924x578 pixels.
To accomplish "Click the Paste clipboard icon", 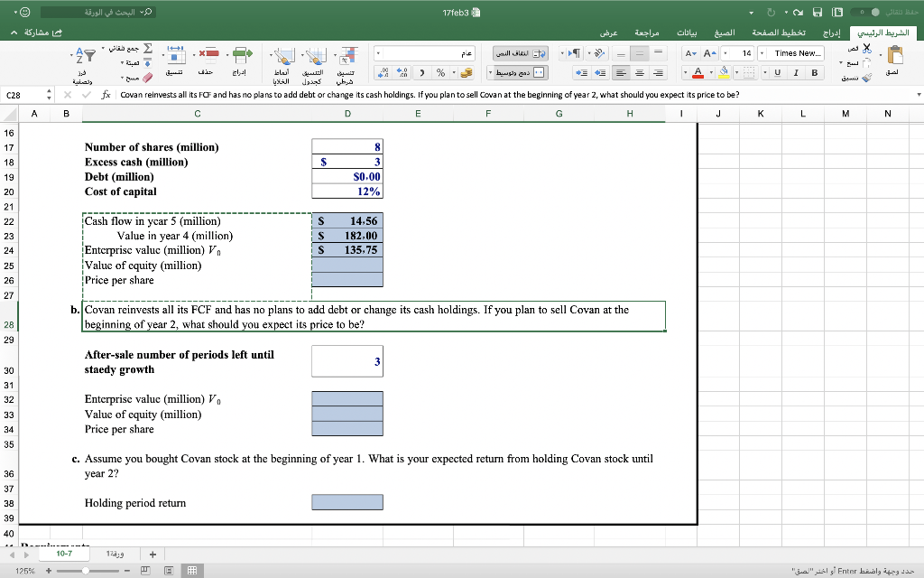I will (x=897, y=58).
